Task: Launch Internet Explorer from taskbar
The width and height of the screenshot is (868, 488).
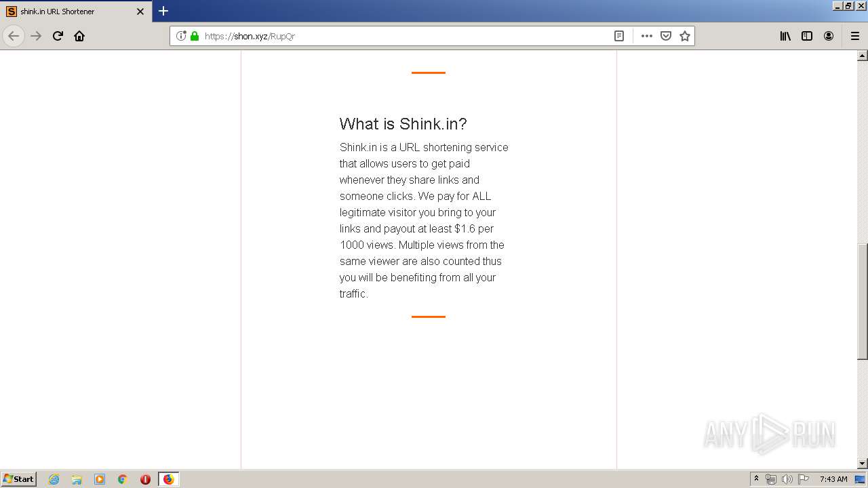Action: click(x=54, y=479)
